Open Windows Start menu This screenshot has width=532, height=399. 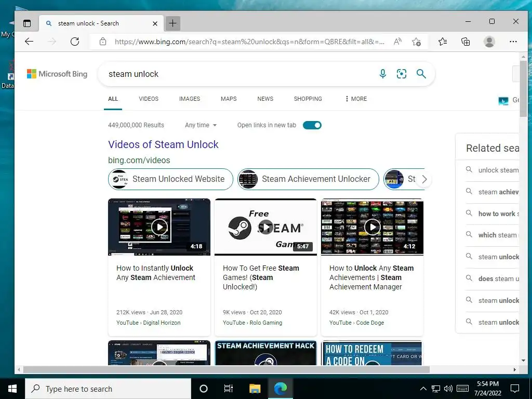pyautogui.click(x=12, y=389)
